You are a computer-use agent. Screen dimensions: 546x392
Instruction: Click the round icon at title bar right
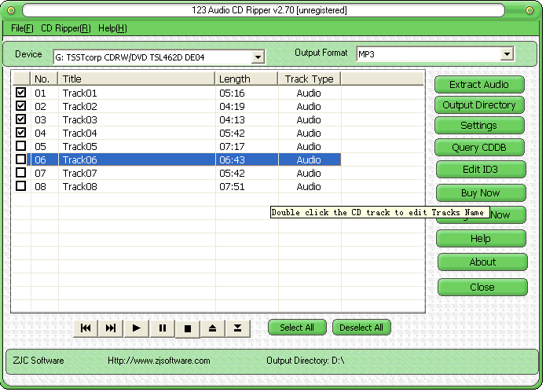[x=530, y=10]
